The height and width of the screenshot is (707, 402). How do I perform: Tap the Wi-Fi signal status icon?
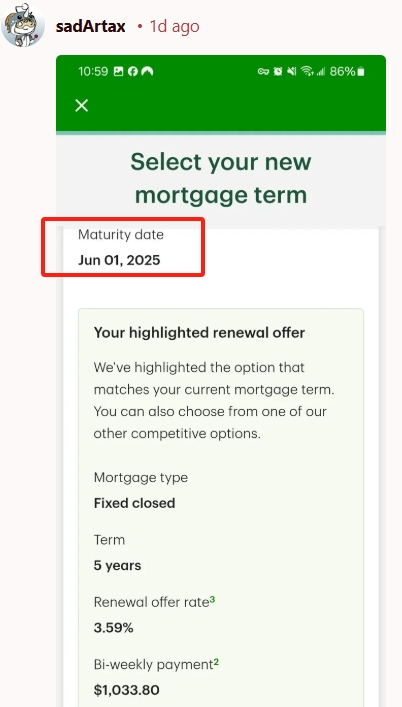click(x=307, y=71)
